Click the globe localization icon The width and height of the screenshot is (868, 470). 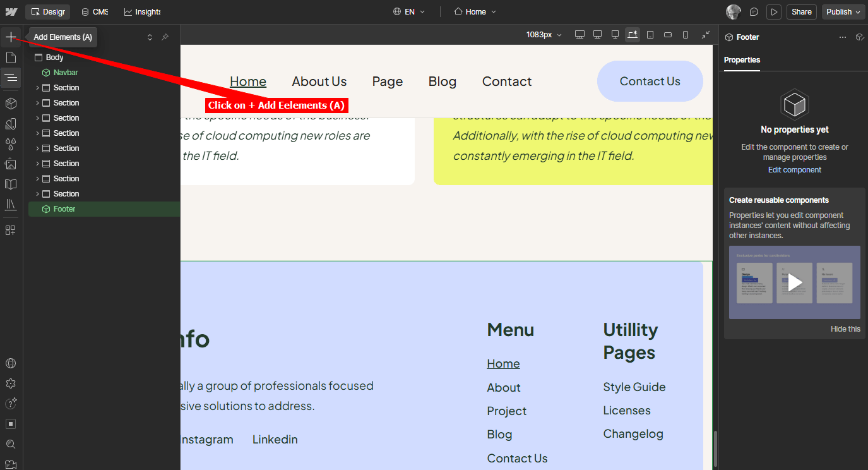point(11,363)
